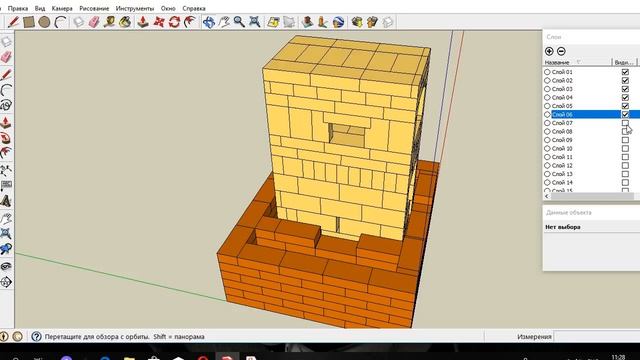Select the 3D Text tool in left toolbar
This screenshot has width=640, height=360.
click(x=6, y=201)
